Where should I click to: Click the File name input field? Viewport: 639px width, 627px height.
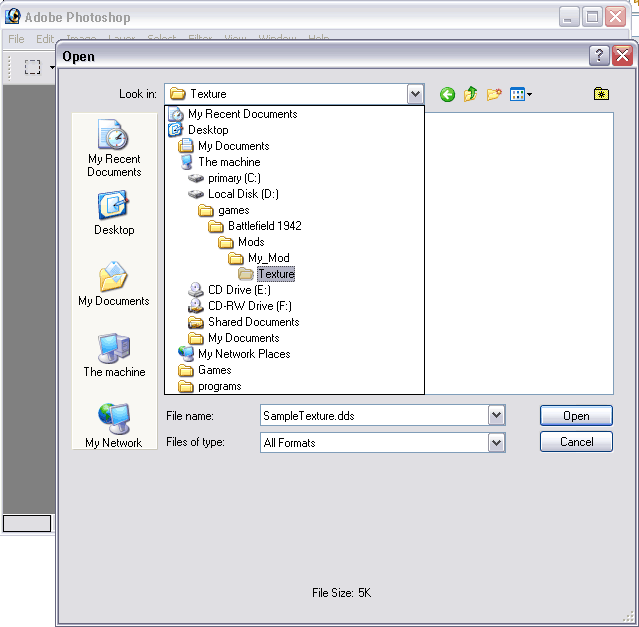pos(374,416)
